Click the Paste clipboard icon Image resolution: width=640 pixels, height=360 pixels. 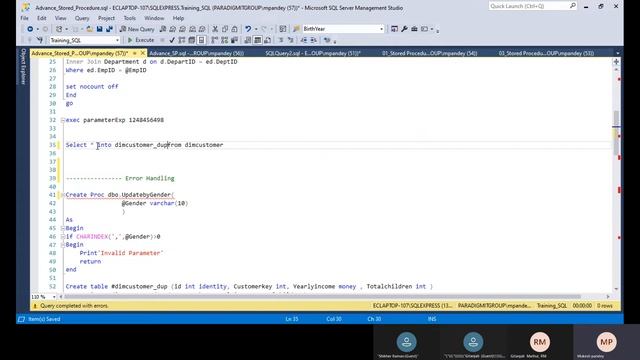pyautogui.click(x=234, y=29)
